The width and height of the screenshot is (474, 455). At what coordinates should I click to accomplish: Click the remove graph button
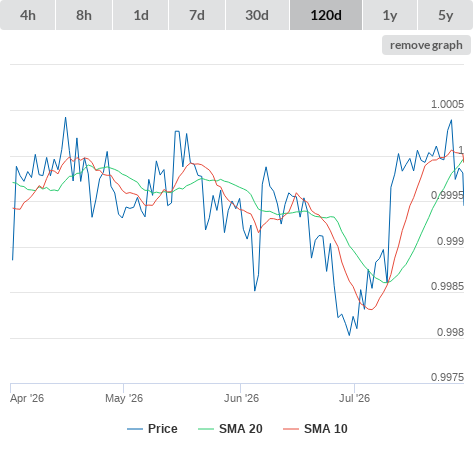426,45
